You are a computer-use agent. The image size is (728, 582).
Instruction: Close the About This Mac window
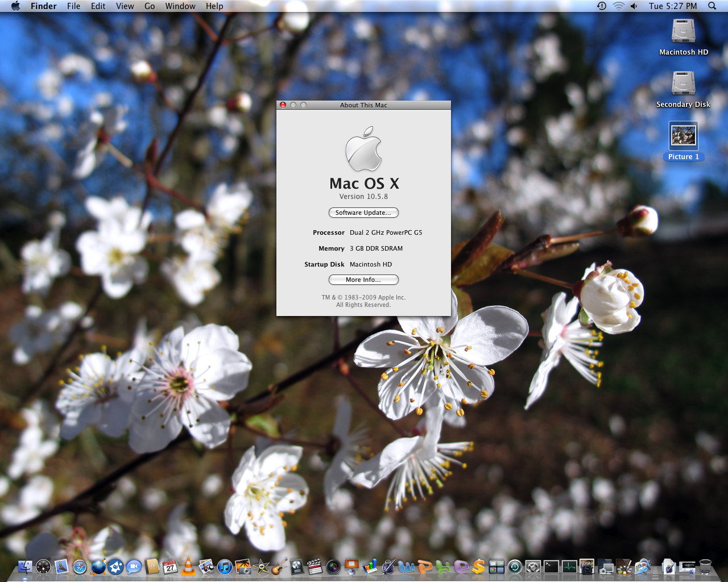pyautogui.click(x=283, y=105)
